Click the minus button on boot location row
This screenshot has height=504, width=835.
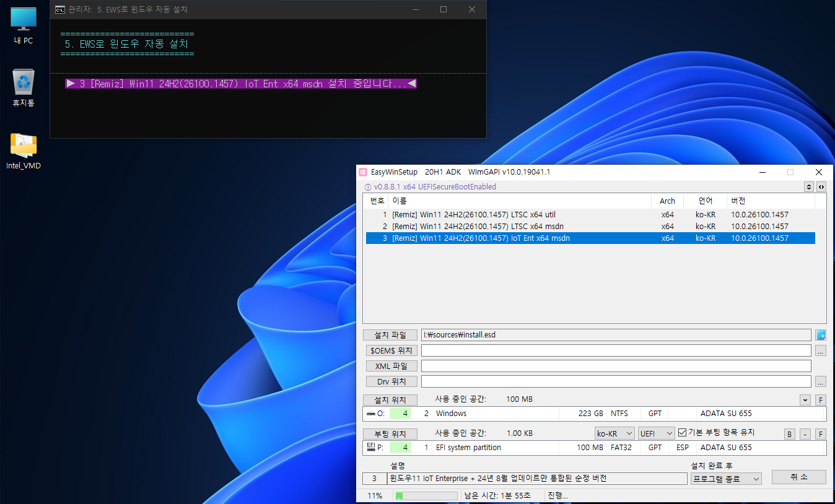pos(805,433)
